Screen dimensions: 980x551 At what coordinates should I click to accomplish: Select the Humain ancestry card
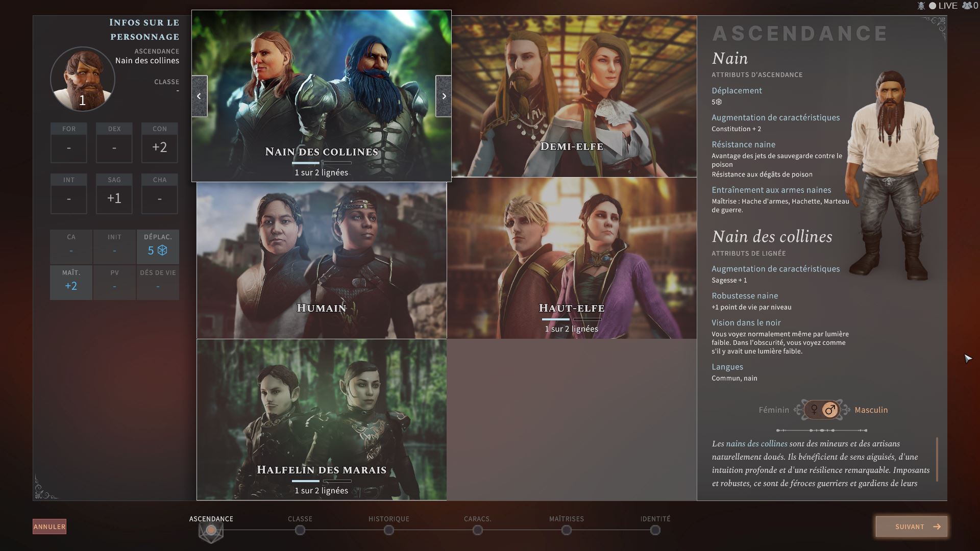point(322,260)
